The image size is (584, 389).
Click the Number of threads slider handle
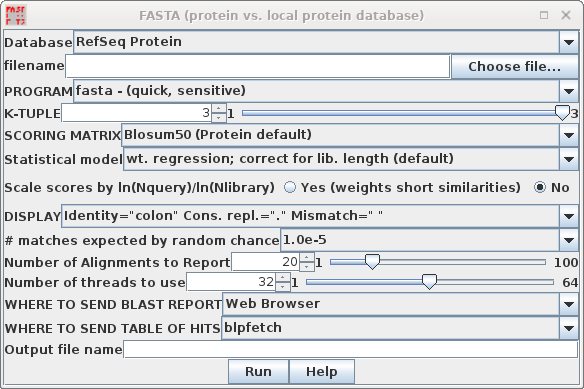[429, 282]
